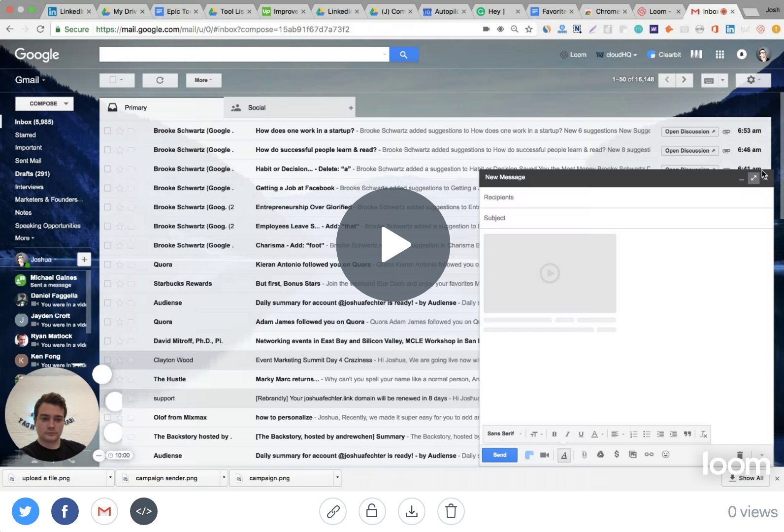
Task: Toggle formatting options in compose
Action: (564, 455)
